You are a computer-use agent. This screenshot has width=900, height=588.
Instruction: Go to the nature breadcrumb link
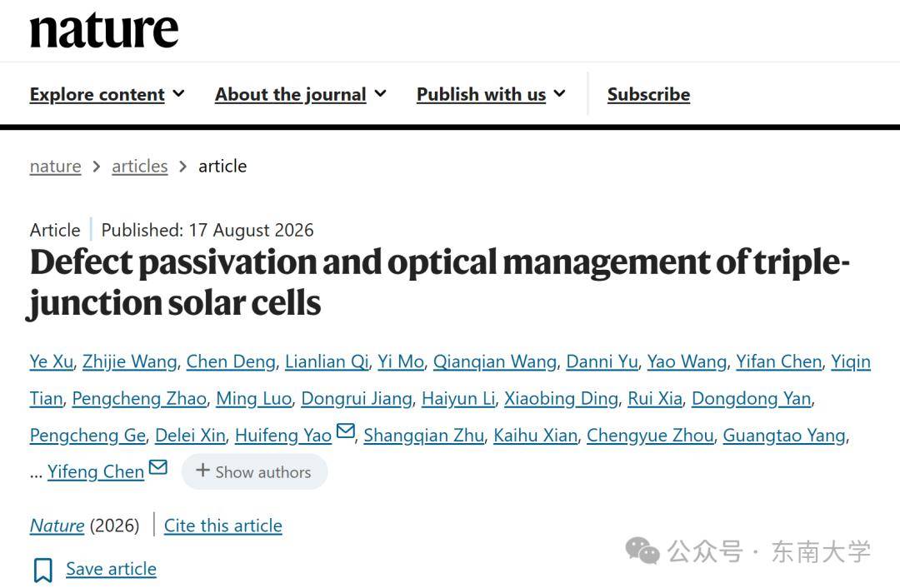coord(55,167)
